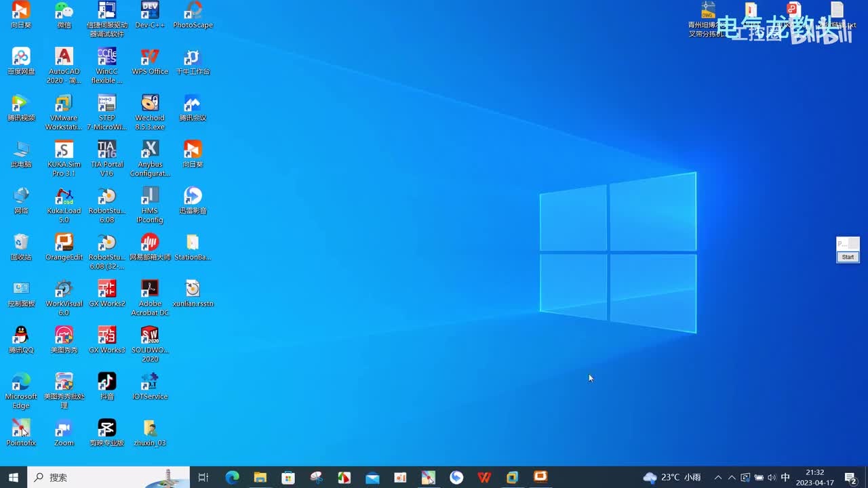Select the GX Works3 desktop icon
Viewport: 868px width, 488px height.
pyautogui.click(x=106, y=340)
